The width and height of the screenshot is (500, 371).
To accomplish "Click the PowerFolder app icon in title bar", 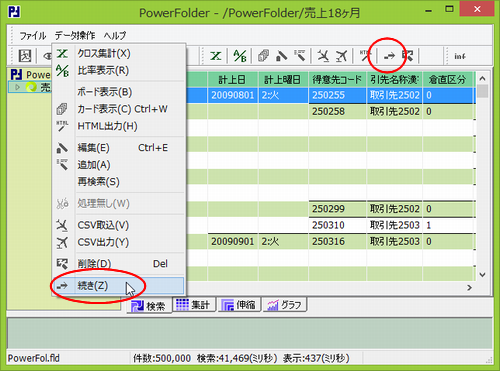I will pyautogui.click(x=14, y=12).
